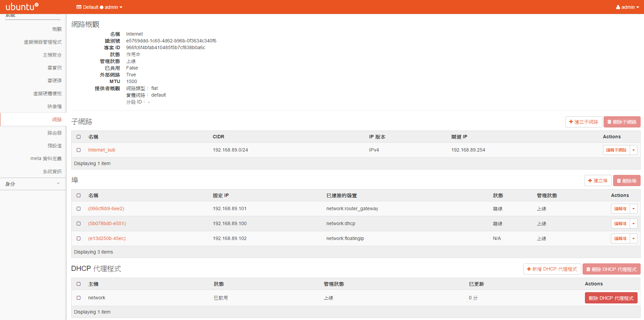Click the plus icon to create port
644x320 pixels.
(x=590, y=181)
